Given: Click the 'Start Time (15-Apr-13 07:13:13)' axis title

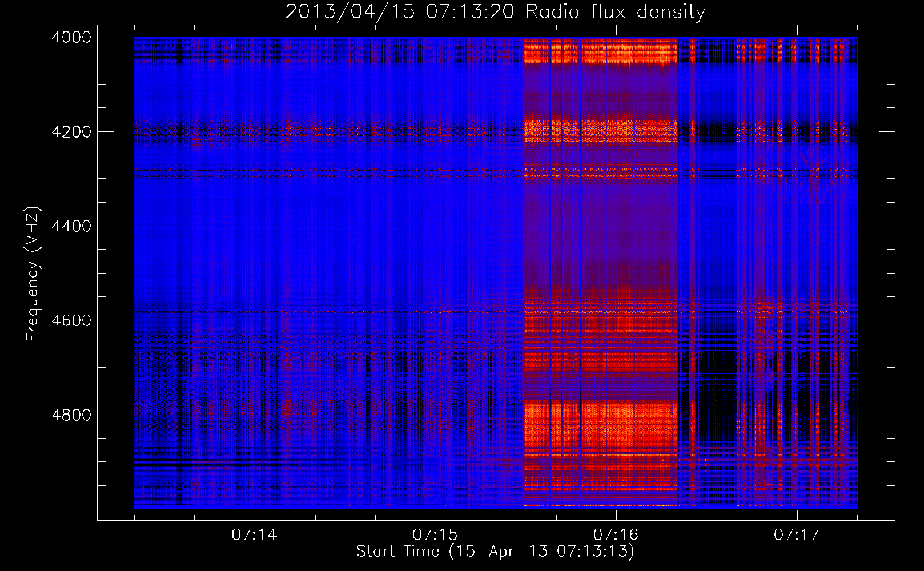Looking at the screenshot, I should pos(495,552).
